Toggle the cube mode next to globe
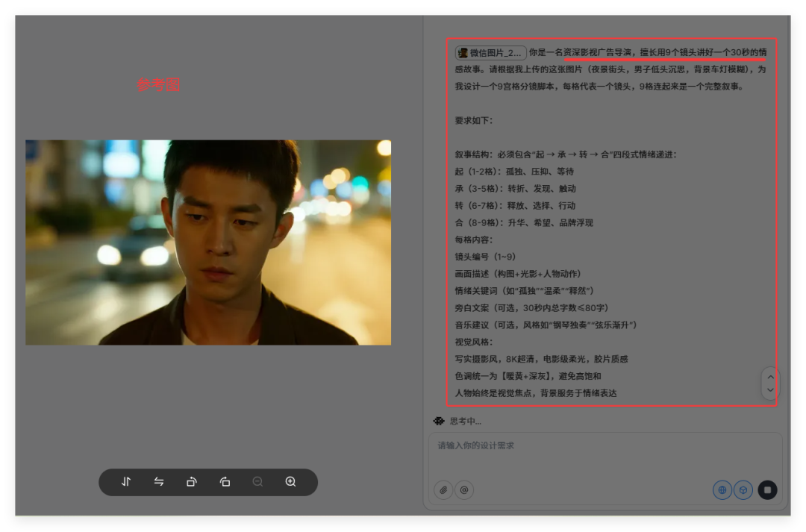Viewport: 806px width, 532px height. click(743, 489)
